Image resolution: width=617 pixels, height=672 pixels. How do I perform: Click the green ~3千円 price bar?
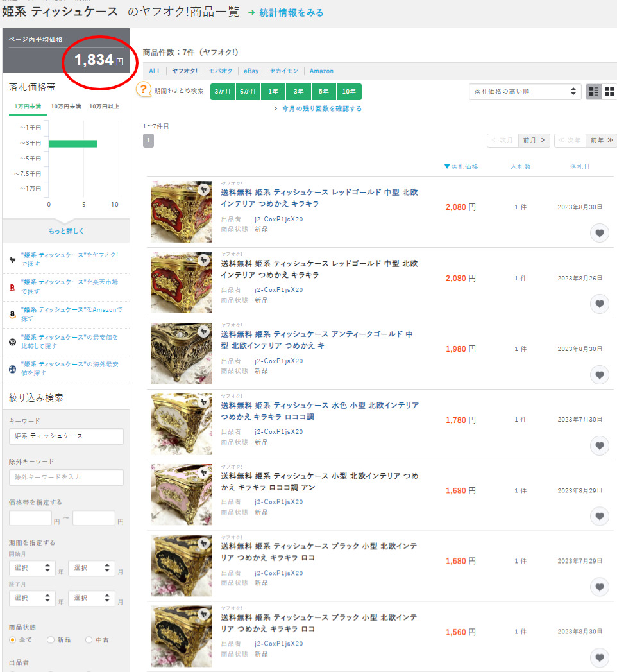pos(72,143)
